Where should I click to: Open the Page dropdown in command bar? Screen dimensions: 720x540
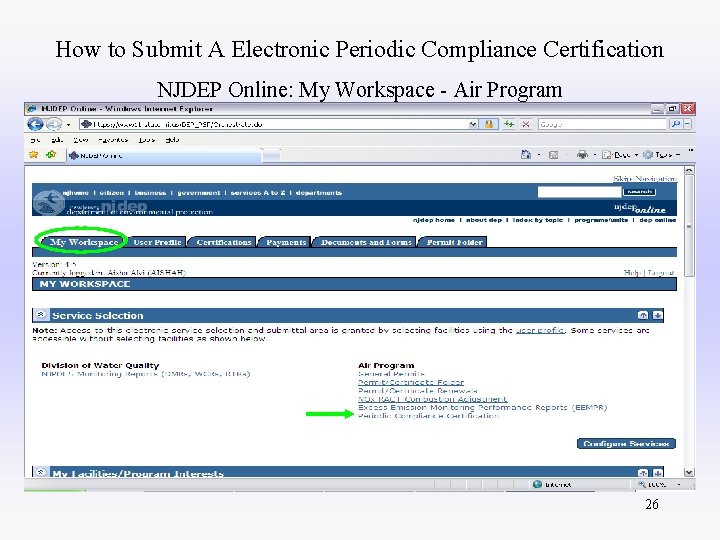(620, 155)
